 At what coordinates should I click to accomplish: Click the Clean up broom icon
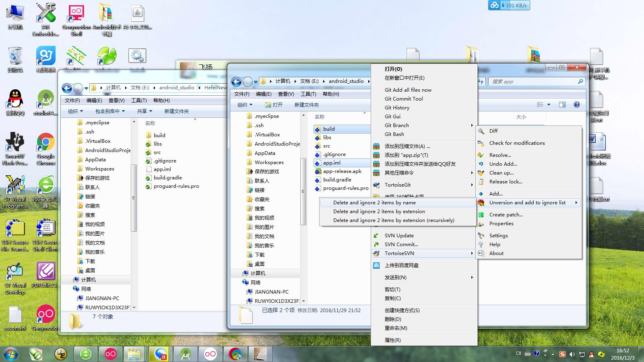tap(481, 173)
